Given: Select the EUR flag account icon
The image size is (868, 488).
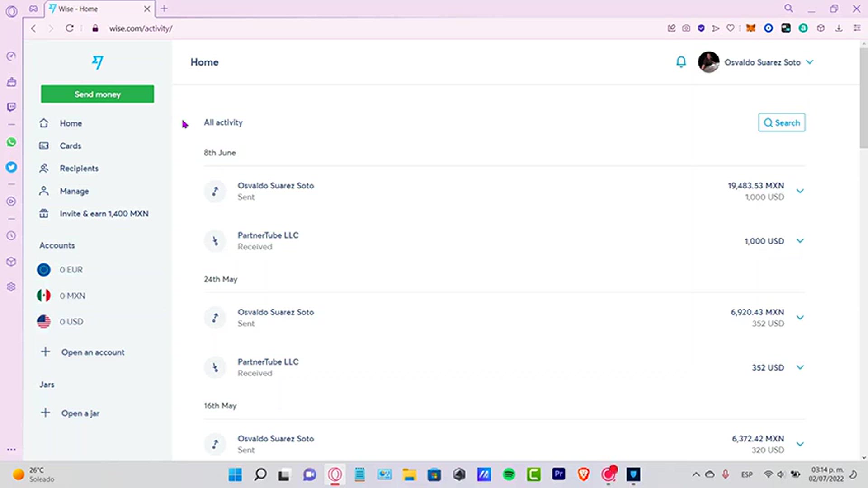Looking at the screenshot, I should point(44,270).
